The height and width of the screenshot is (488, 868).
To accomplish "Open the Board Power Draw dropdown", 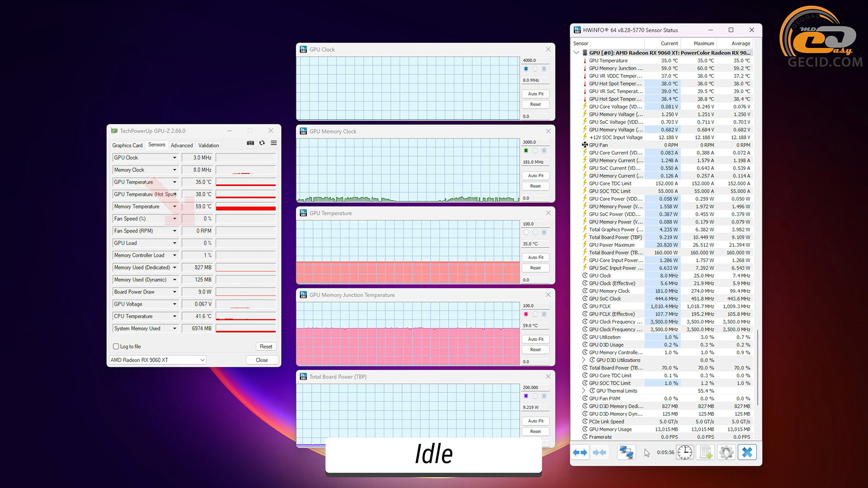I will (x=175, y=292).
